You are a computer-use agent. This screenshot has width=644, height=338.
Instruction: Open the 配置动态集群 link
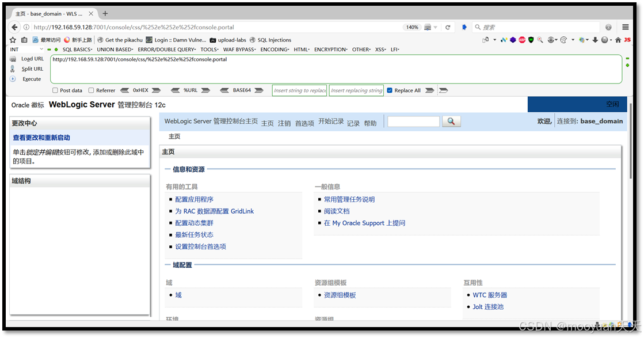coord(195,223)
